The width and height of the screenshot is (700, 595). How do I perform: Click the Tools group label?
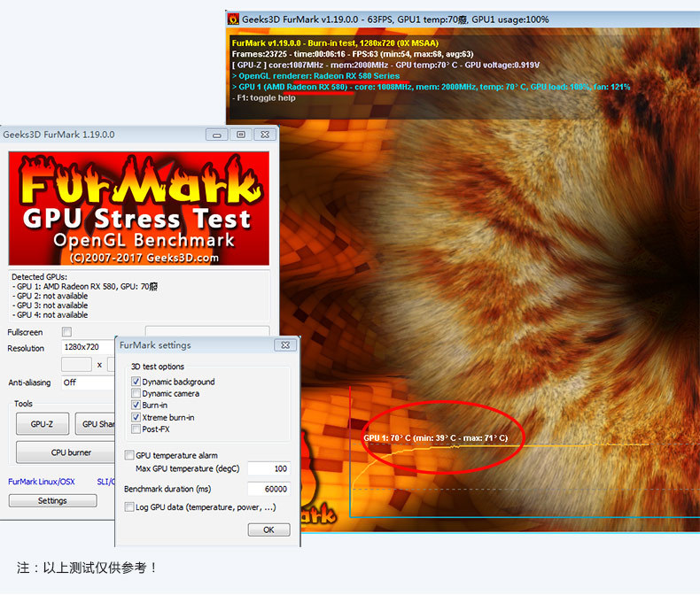[x=23, y=404]
